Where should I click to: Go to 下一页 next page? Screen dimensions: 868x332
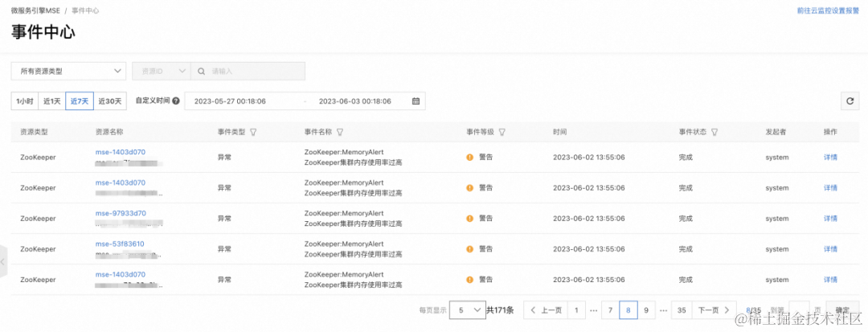click(x=714, y=310)
